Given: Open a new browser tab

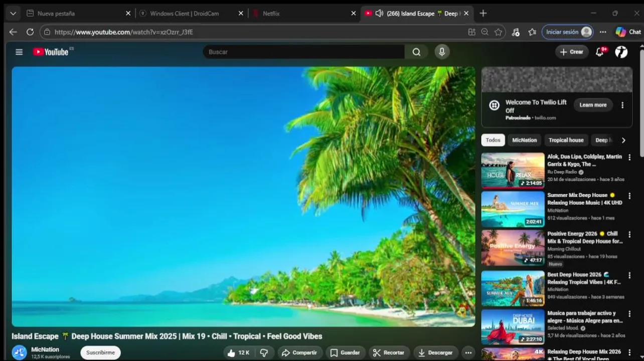Looking at the screenshot, I should tap(483, 14).
